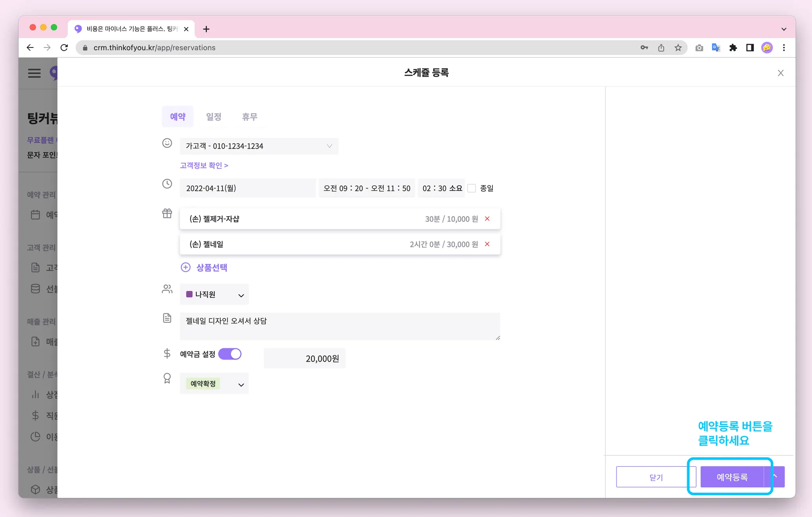This screenshot has height=517, width=812.
Task: Switch to the 일정 tab
Action: point(213,117)
